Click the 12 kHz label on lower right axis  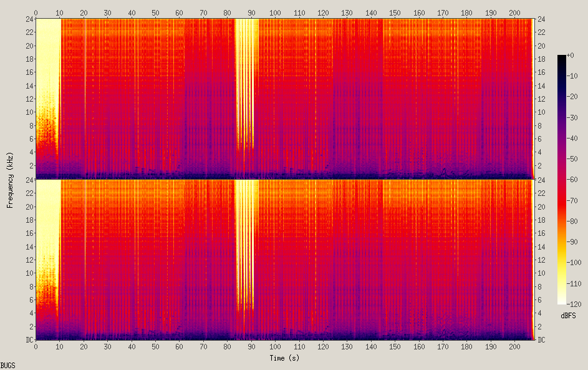point(541,260)
